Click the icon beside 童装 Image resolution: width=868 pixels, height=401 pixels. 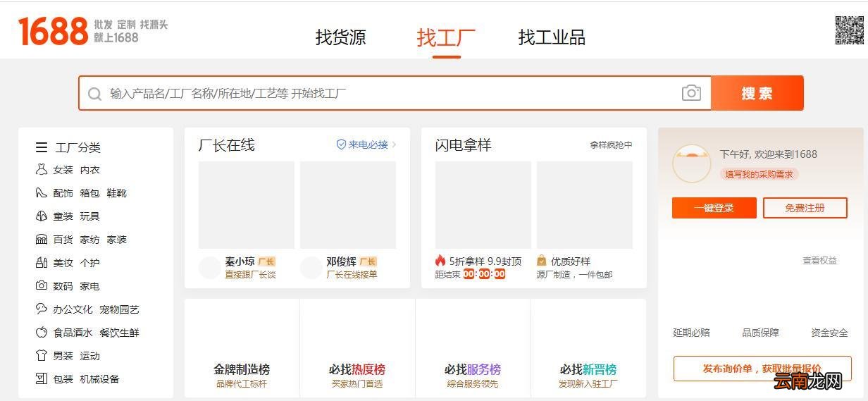point(42,216)
